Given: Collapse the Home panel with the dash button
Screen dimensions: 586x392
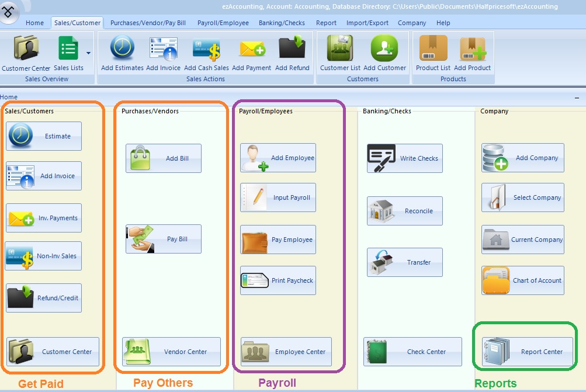Looking at the screenshot, I should pos(577,98).
